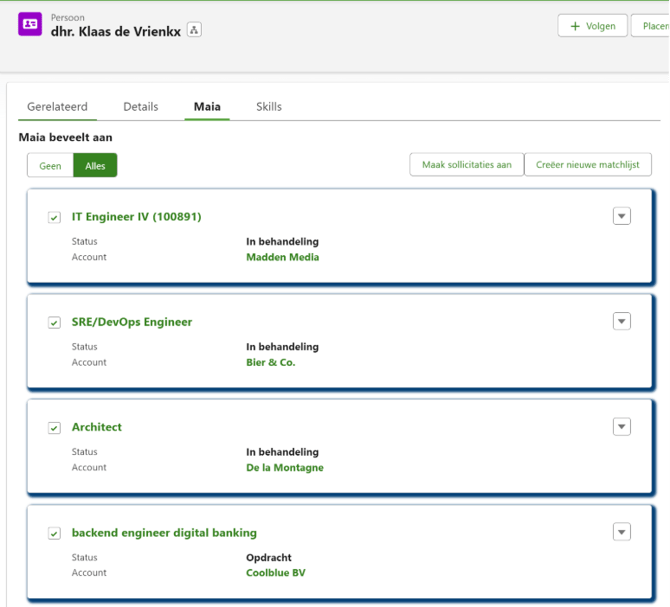Open the hierarchy icon next to Klaas de Vrienkx
This screenshot has width=670, height=607.
click(x=195, y=30)
